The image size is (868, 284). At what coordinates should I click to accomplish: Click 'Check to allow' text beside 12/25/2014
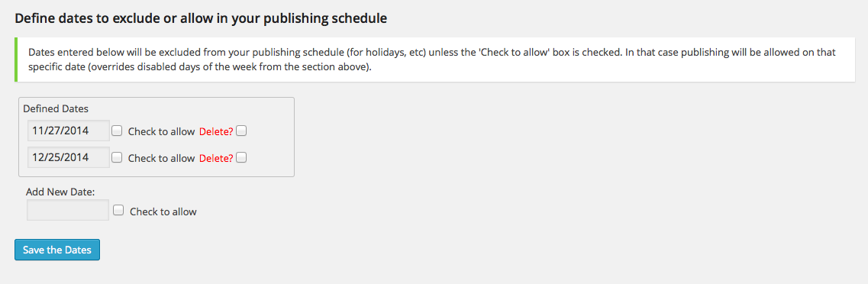pyautogui.click(x=161, y=158)
